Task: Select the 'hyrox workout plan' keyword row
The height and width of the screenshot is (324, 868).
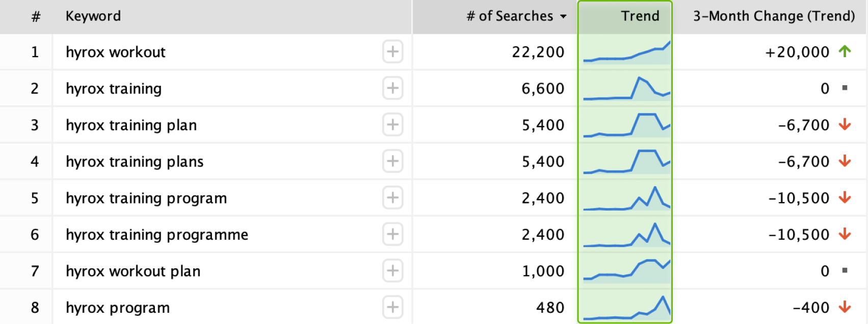Action: (434, 271)
